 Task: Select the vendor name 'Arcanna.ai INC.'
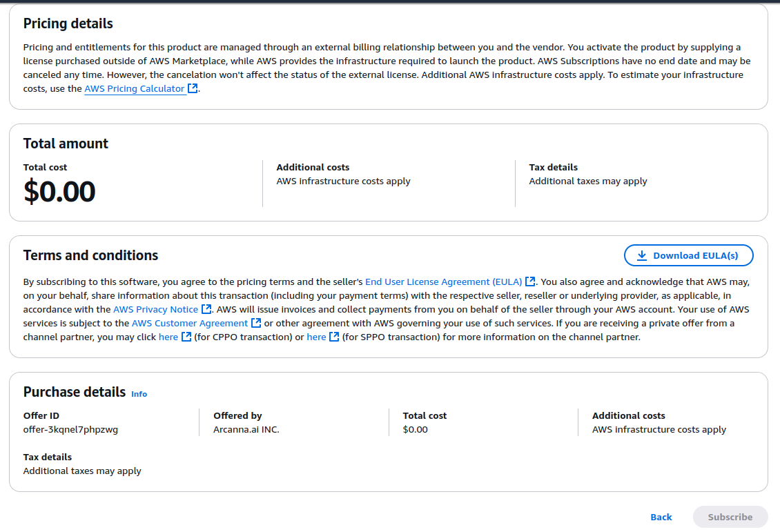coord(246,430)
